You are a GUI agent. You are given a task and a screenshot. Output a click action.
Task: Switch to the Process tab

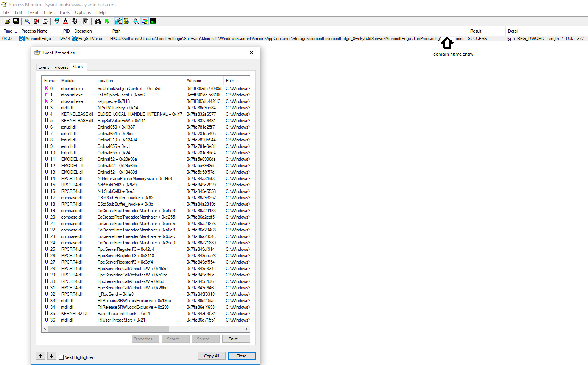point(61,67)
